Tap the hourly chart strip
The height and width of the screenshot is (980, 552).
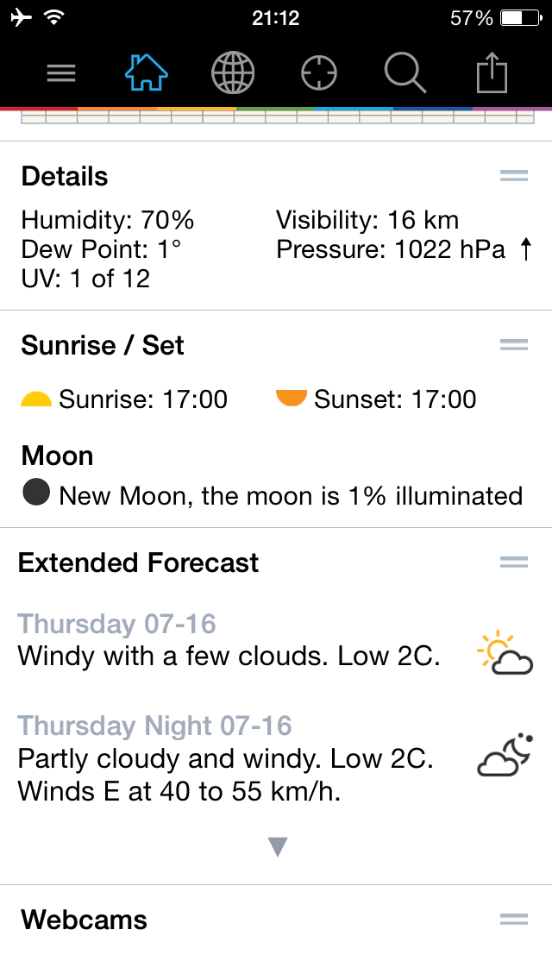point(278,116)
